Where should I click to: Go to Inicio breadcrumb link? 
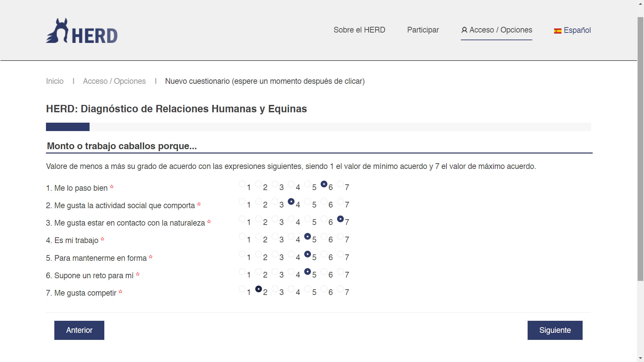(55, 81)
